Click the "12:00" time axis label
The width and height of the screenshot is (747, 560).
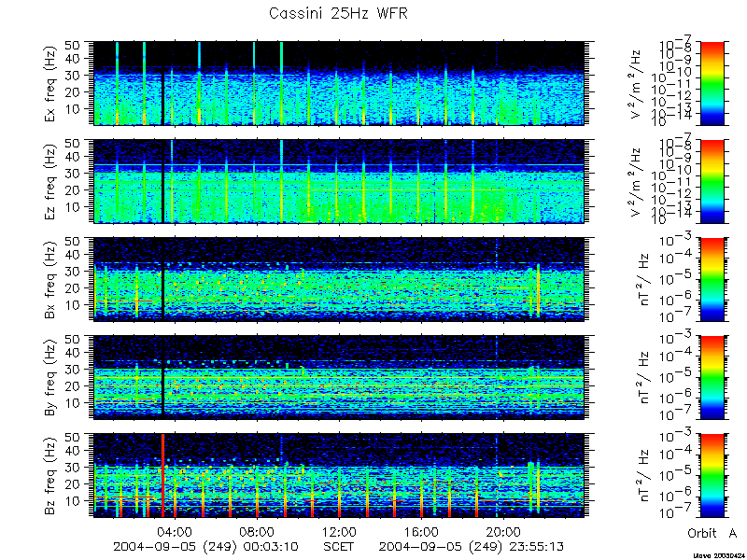(339, 531)
